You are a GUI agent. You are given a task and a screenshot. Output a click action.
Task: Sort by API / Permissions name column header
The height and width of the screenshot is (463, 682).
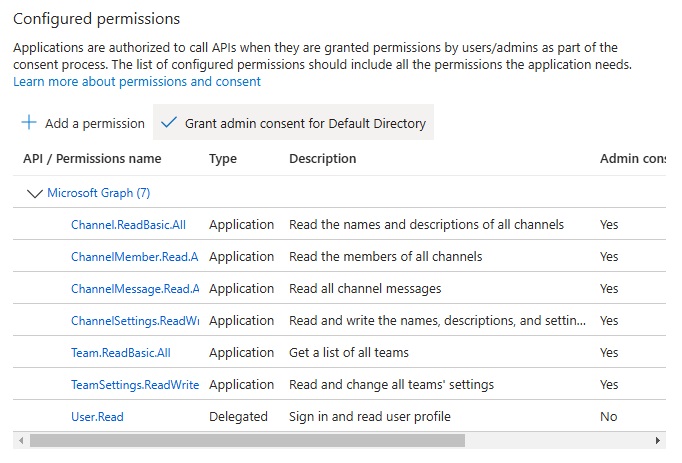point(92,159)
